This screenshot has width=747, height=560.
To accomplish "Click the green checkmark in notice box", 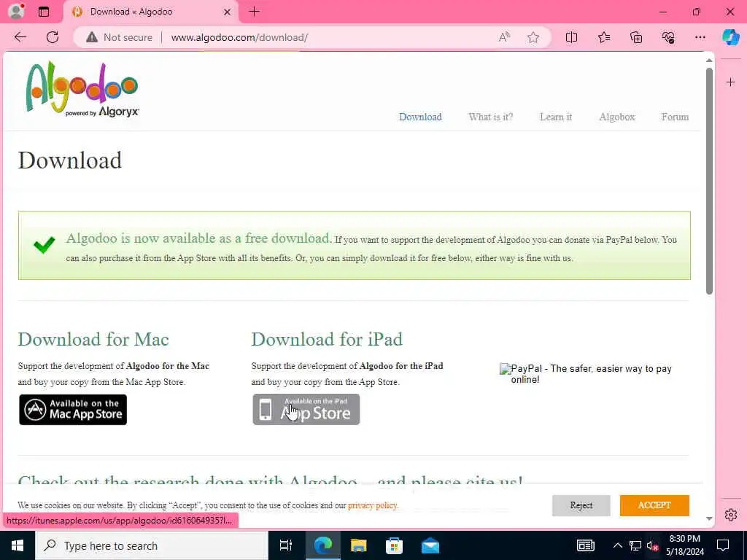I will [44, 245].
